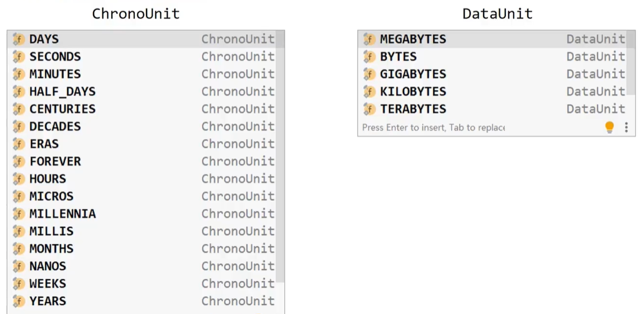The image size is (644, 314).
Task: Choose NANOS from the suggestion list
Action: click(x=141, y=266)
